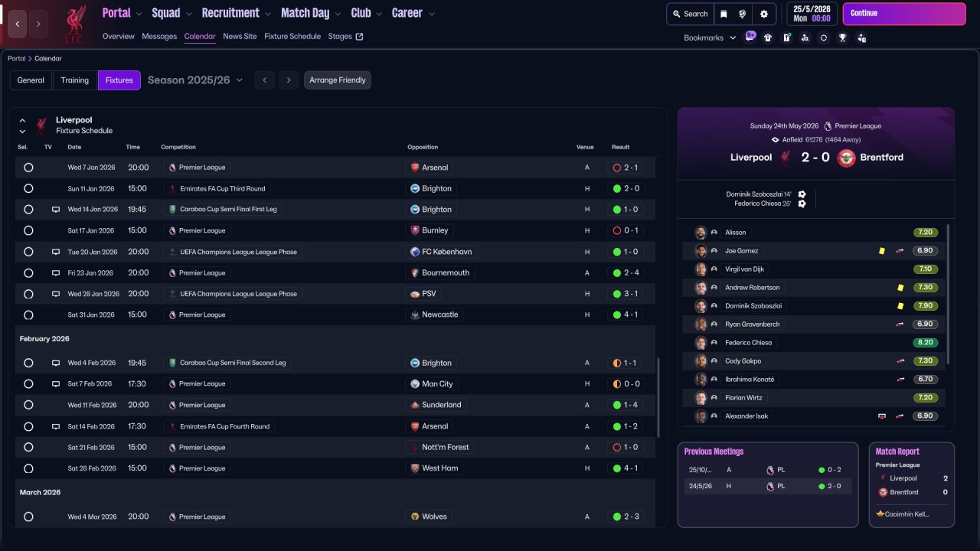Open the Stages external link
The image size is (980, 551).
[345, 36]
